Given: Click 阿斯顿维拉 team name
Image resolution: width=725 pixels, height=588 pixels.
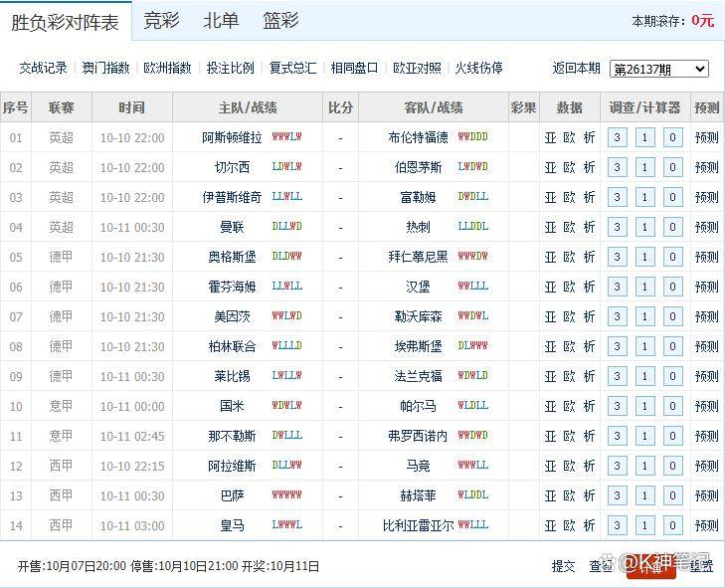Looking at the screenshot, I should pyautogui.click(x=232, y=137).
